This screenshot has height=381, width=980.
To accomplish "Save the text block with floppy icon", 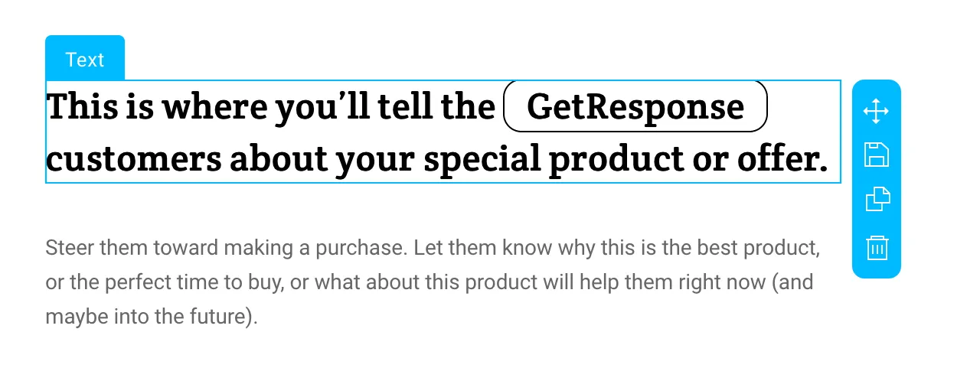I will pos(876,155).
